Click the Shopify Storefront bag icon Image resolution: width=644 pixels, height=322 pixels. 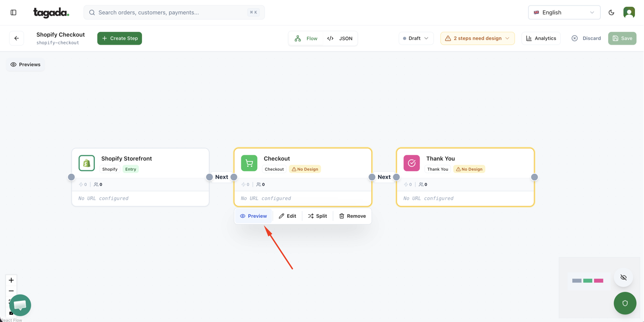click(87, 163)
